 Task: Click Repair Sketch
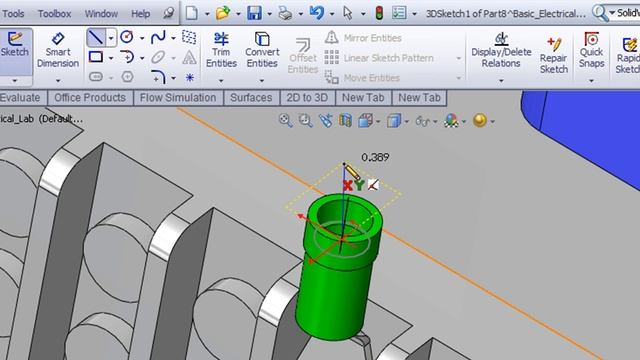coord(554,55)
